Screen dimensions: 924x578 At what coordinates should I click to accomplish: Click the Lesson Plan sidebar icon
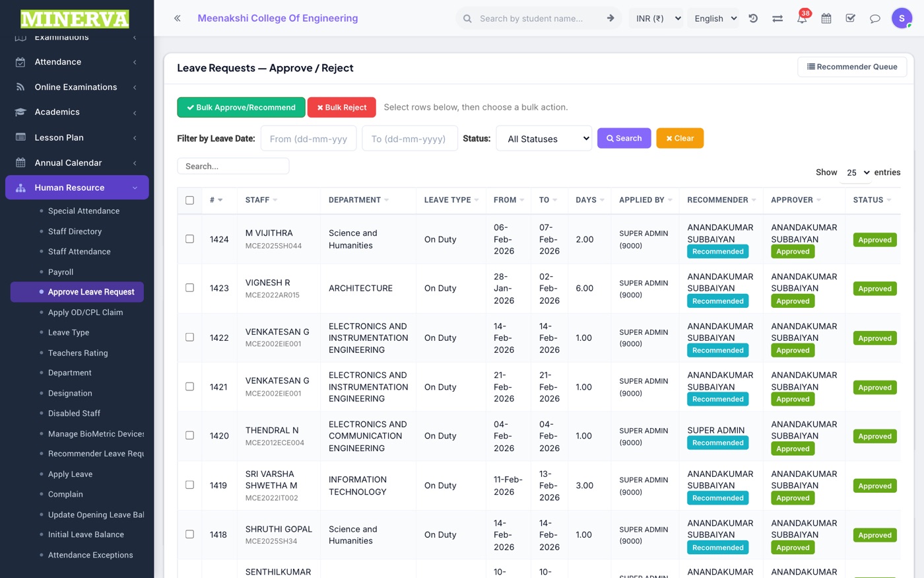pos(20,137)
